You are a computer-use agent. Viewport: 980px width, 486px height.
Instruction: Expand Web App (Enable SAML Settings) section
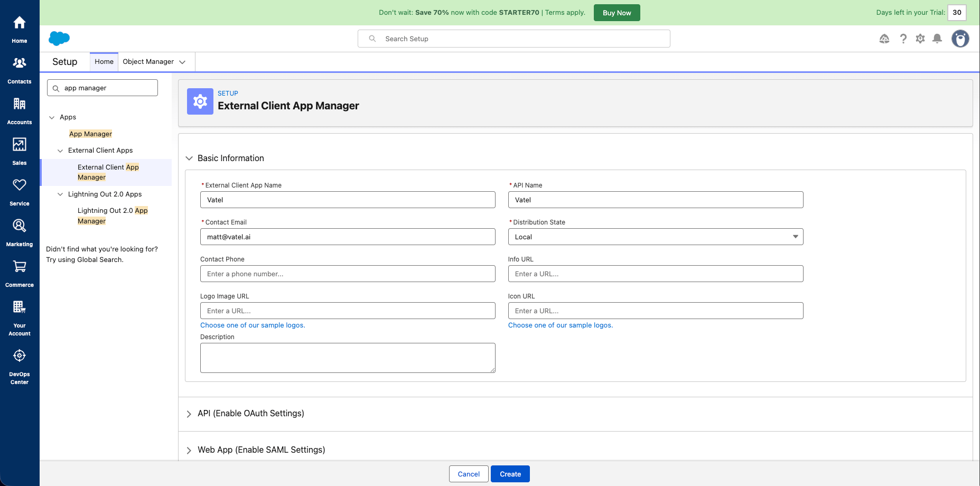pos(189,451)
